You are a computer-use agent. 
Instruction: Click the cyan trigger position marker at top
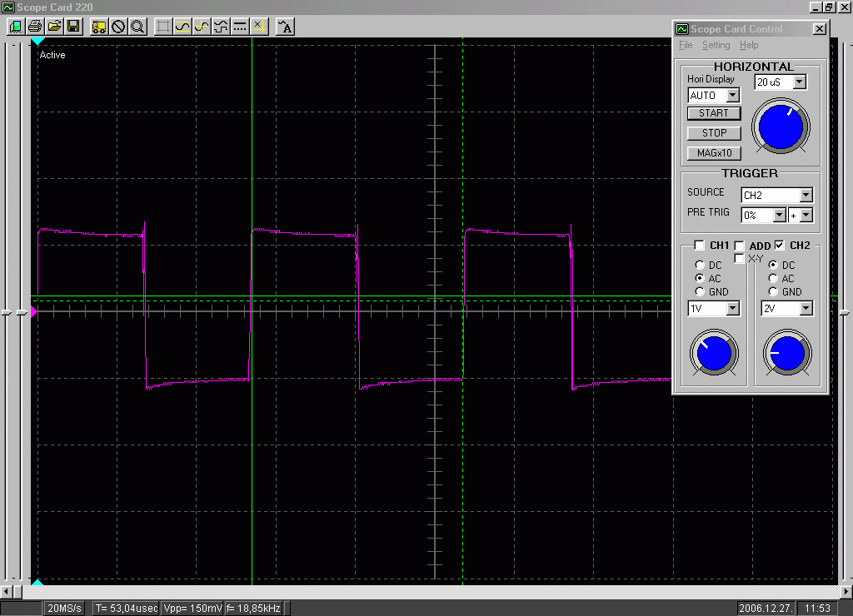[37, 42]
